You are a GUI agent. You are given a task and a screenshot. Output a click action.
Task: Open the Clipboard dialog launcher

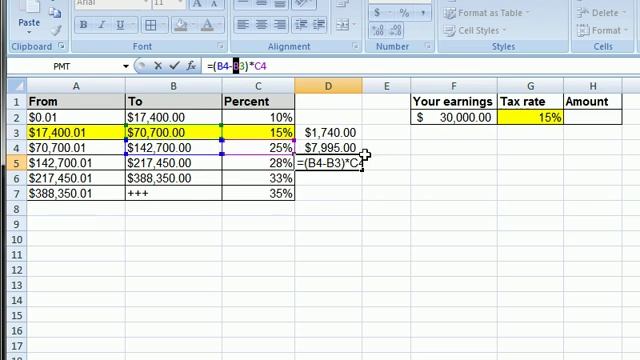pyautogui.click(x=61, y=46)
